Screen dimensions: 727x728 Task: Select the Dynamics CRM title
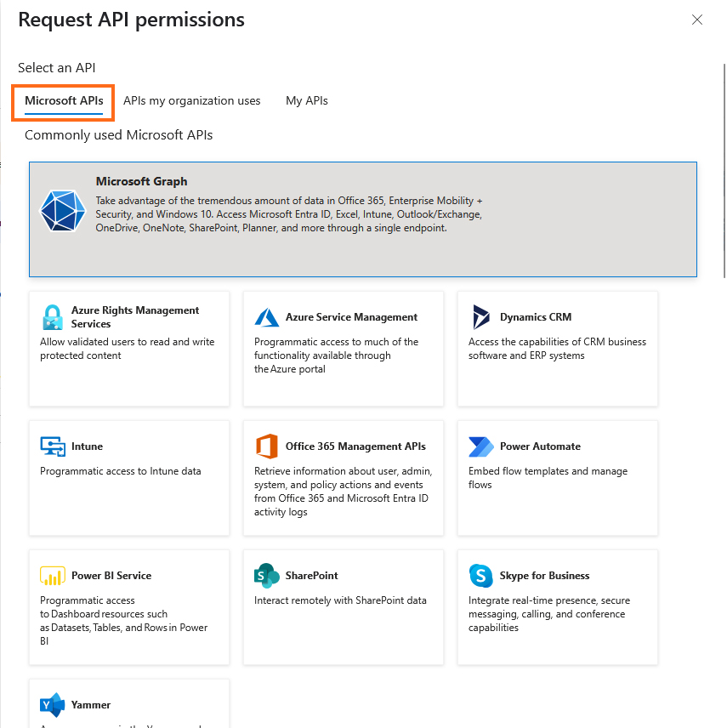pyautogui.click(x=536, y=317)
